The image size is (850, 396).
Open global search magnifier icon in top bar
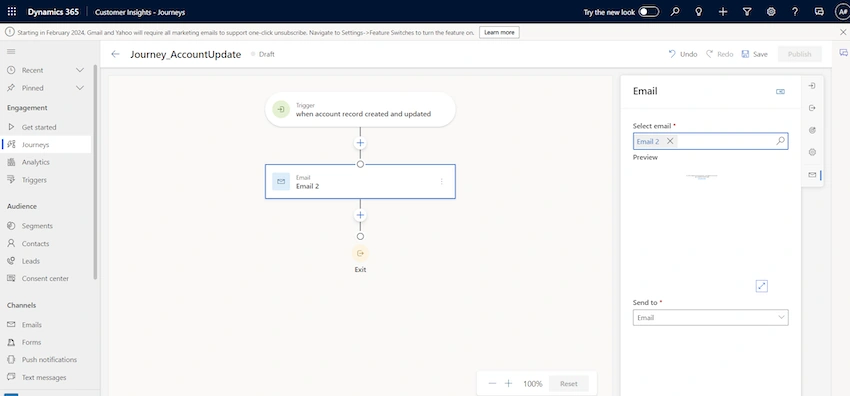[x=675, y=11]
